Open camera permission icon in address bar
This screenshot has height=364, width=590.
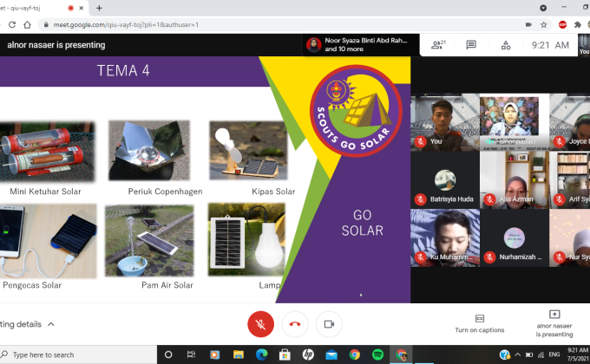point(528,25)
